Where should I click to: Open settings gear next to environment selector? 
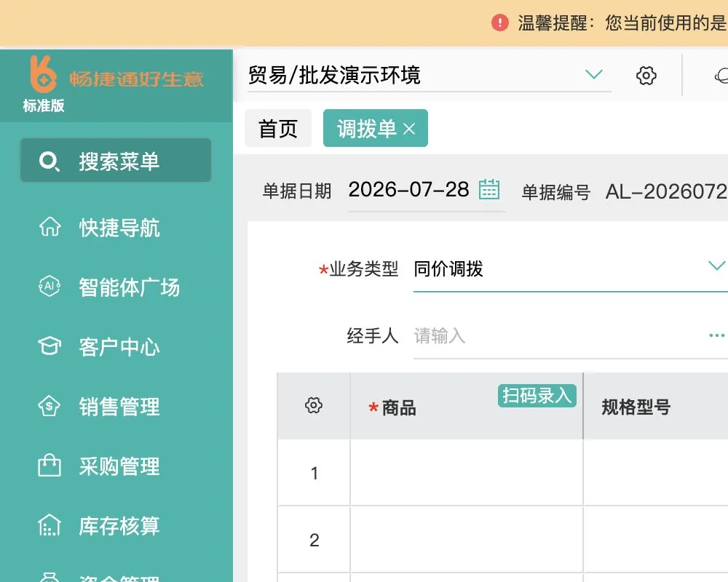[x=646, y=75]
